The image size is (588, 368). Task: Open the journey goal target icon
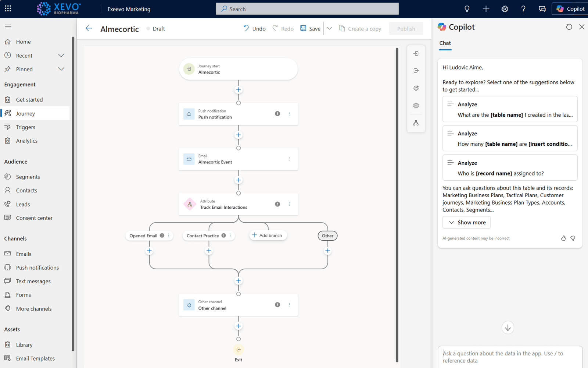tap(416, 88)
